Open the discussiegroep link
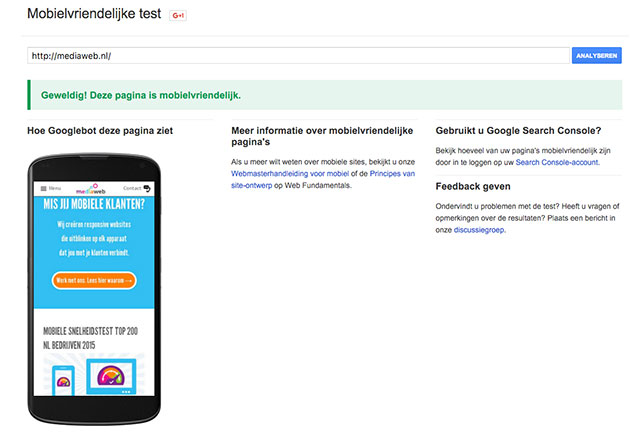 (479, 230)
